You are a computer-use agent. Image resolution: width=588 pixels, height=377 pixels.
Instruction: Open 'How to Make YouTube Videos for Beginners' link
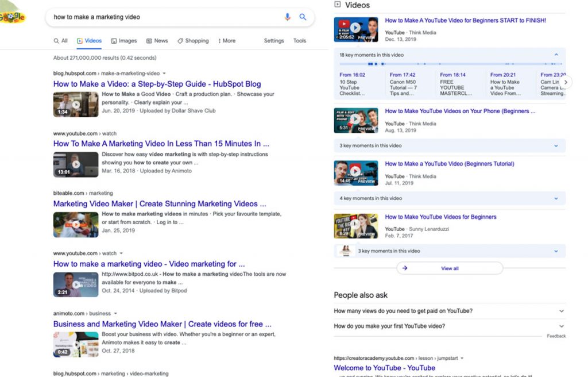tap(440, 217)
